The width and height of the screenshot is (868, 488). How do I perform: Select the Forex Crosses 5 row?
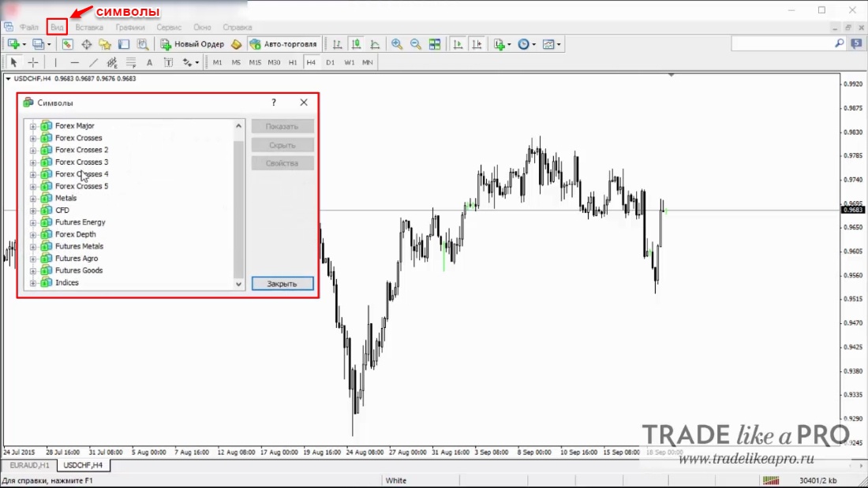pyautogui.click(x=81, y=186)
